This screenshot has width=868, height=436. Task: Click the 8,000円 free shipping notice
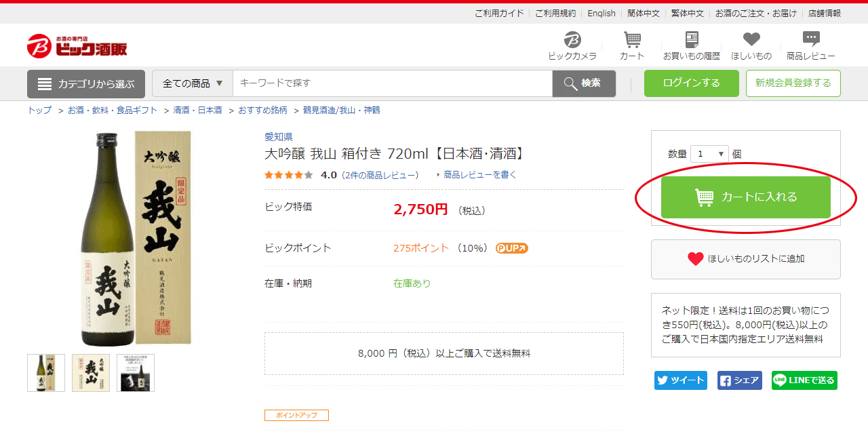click(444, 353)
